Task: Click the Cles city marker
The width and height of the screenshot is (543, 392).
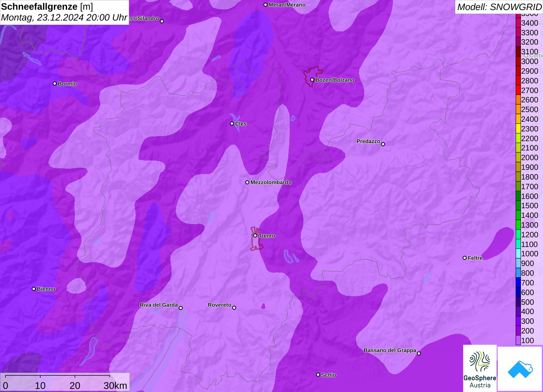Action: (232, 124)
